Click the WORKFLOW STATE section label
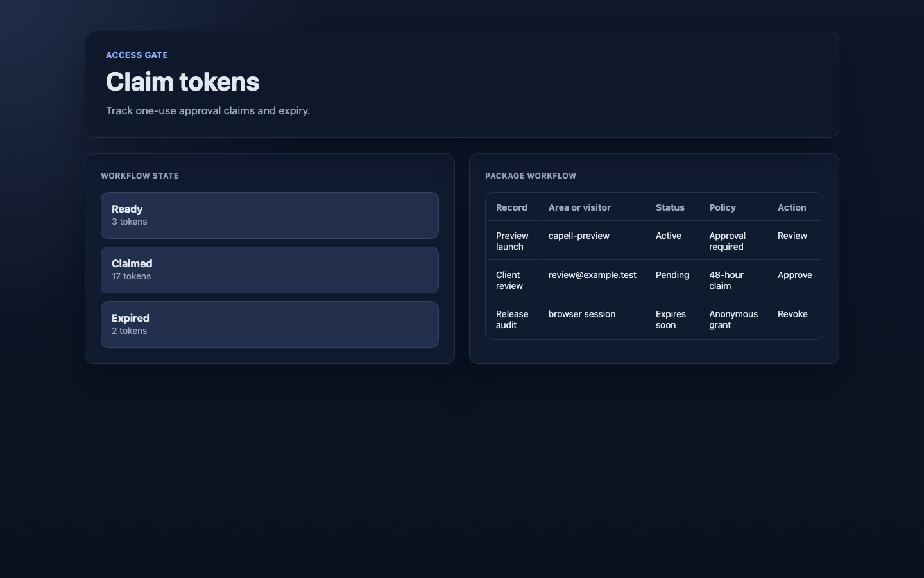 [139, 175]
